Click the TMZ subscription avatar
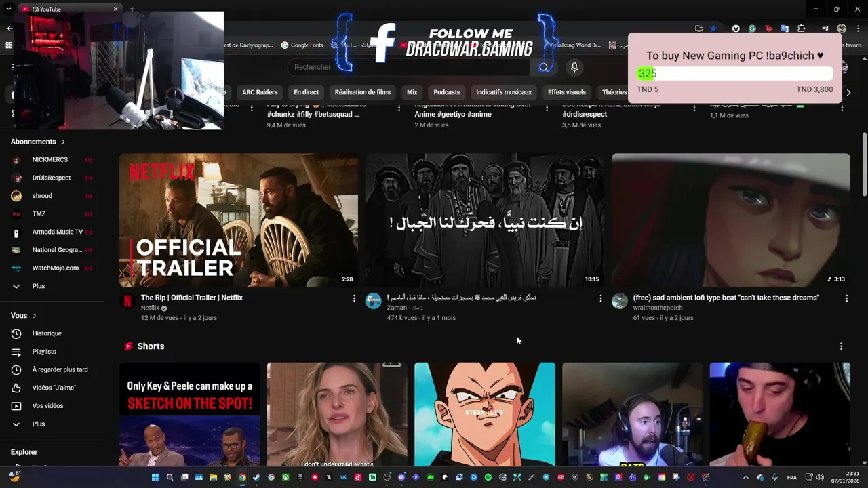The height and width of the screenshot is (488, 868). click(x=16, y=214)
